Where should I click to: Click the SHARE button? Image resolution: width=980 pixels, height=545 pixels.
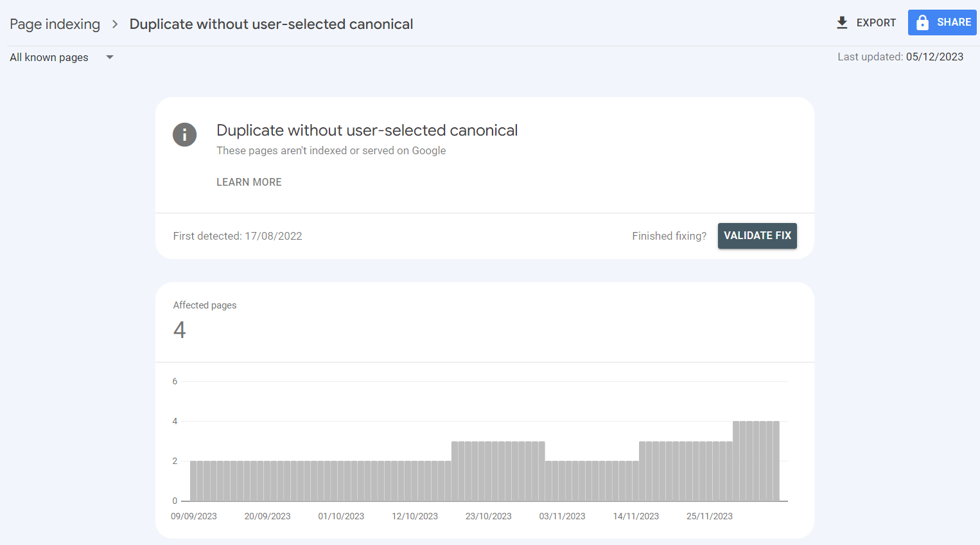(942, 22)
